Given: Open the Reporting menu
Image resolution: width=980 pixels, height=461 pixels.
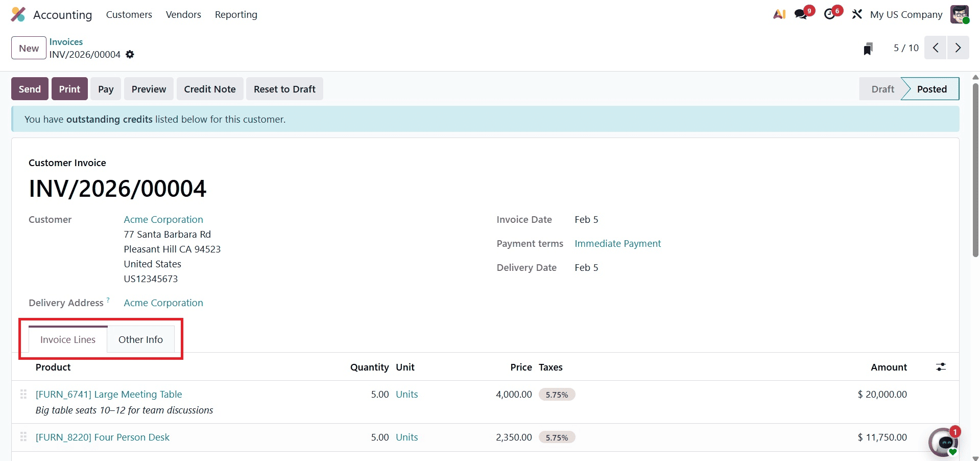Looking at the screenshot, I should click(235, 14).
